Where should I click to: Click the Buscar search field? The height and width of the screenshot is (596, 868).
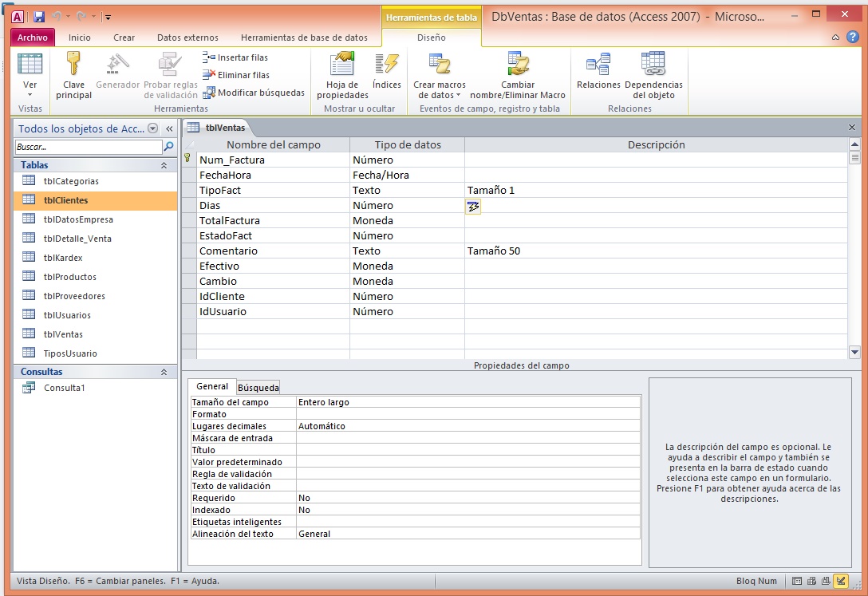pyautogui.click(x=88, y=147)
